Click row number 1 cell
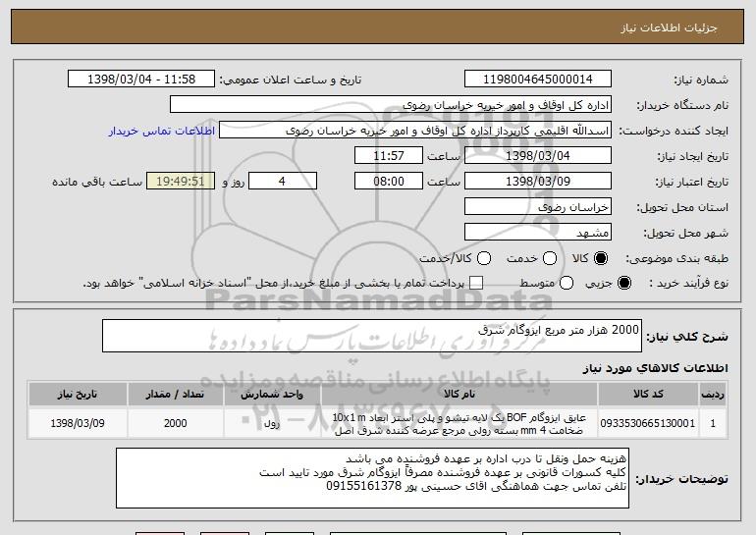This screenshot has height=535, width=756. tap(713, 423)
